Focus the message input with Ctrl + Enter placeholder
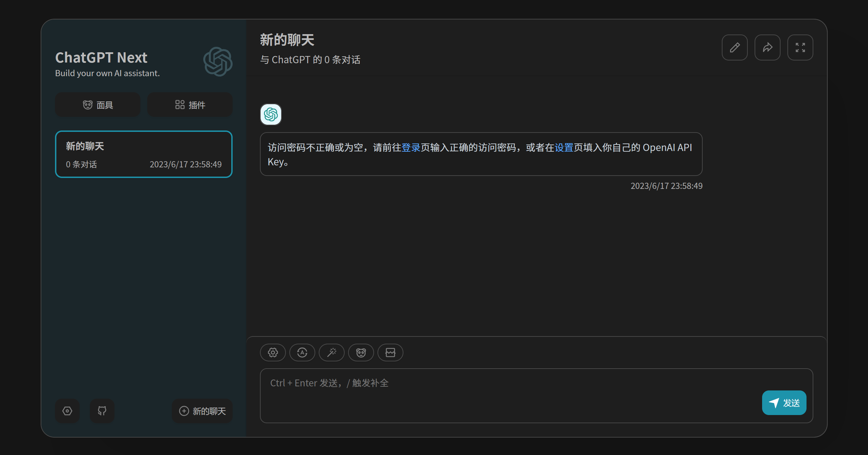This screenshot has width=868, height=455. point(536,396)
